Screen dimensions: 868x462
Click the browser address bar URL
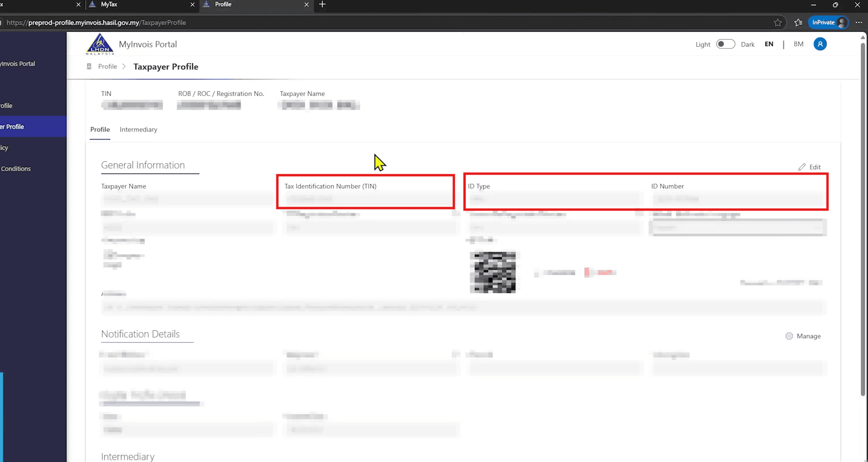point(96,22)
